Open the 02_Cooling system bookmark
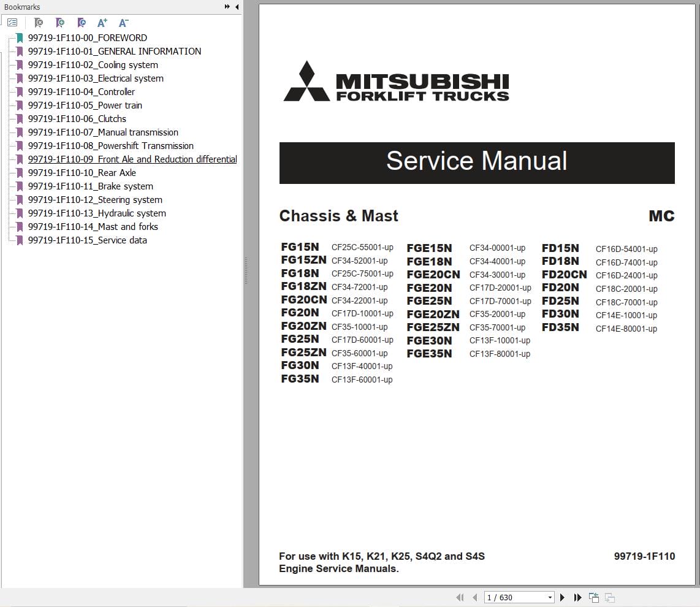This screenshot has width=700, height=607. click(x=93, y=65)
